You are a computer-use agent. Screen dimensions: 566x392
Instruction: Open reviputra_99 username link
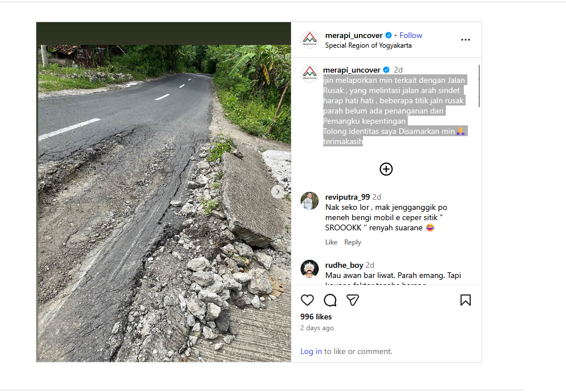347,197
